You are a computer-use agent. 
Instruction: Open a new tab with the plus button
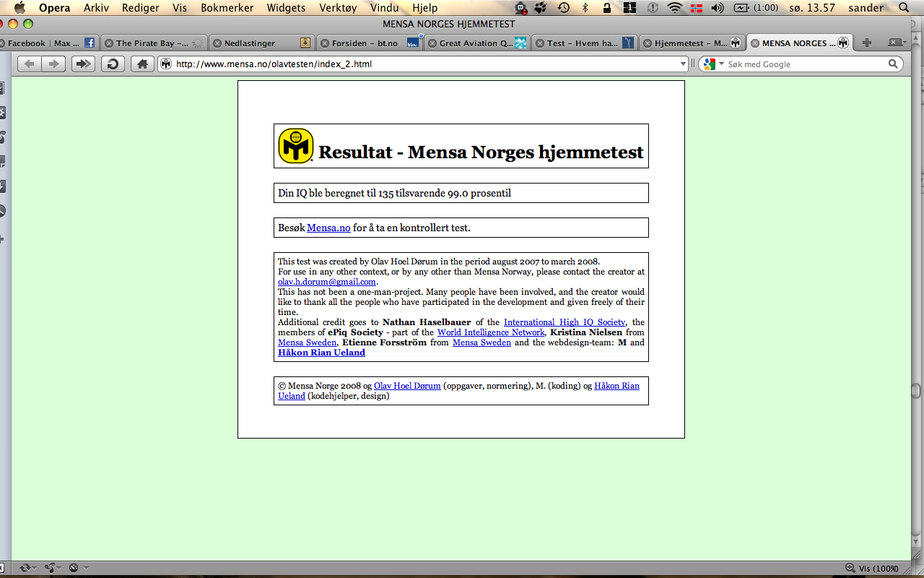click(867, 43)
